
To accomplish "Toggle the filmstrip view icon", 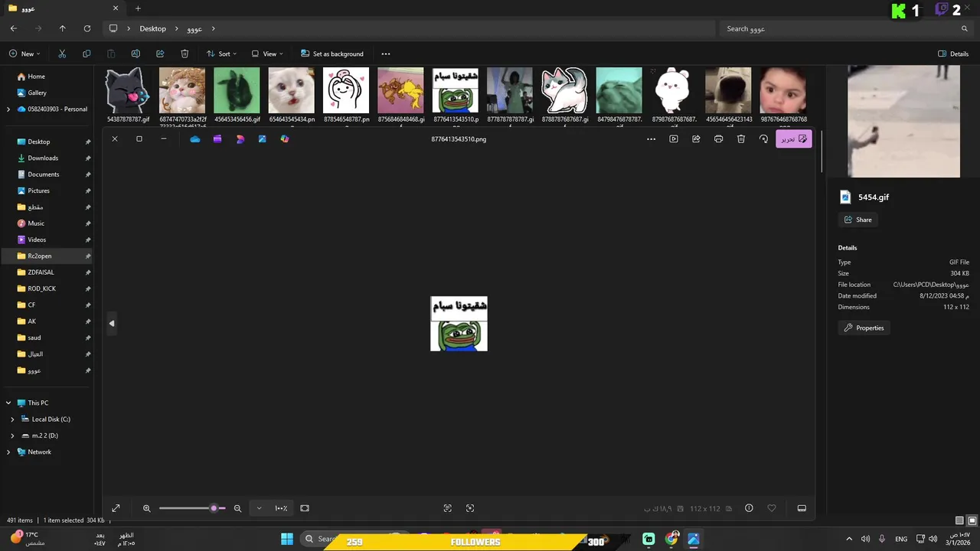I will pos(802,508).
